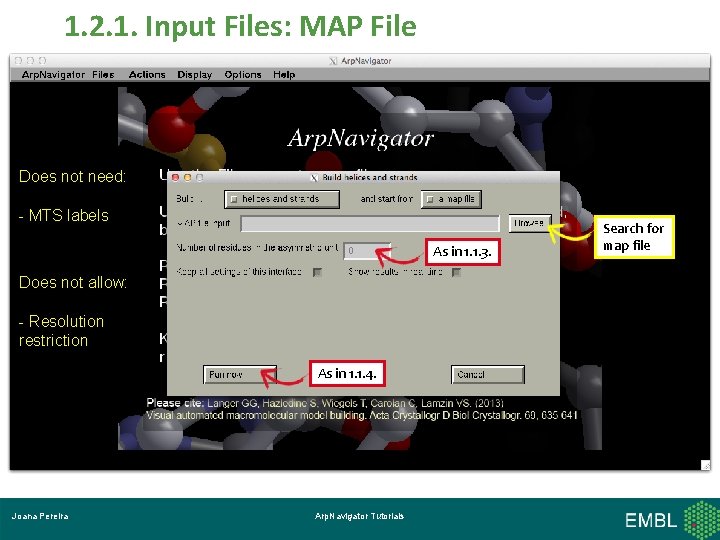Viewport: 720px width, 540px height.
Task: Open the ArpNavigator menu
Action: tap(53, 74)
